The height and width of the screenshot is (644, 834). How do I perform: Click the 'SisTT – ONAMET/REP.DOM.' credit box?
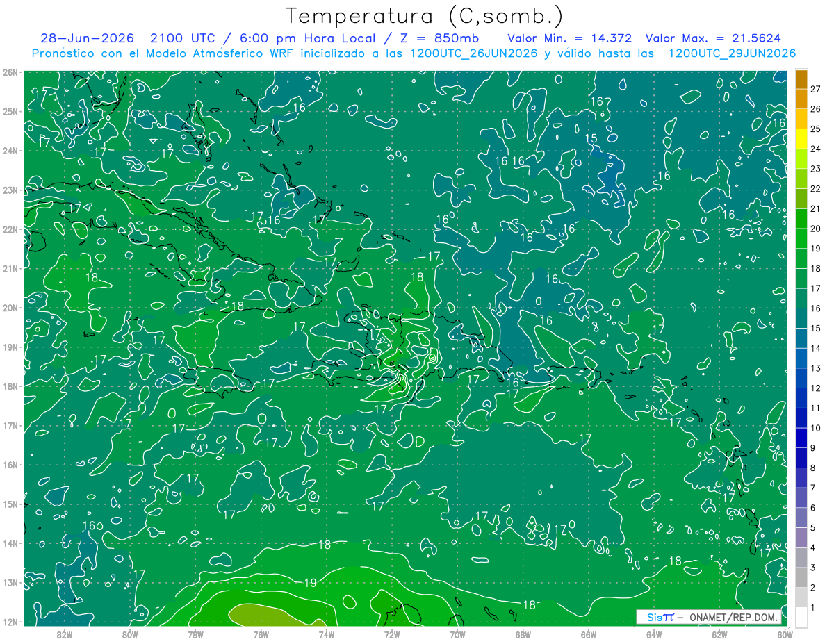pyautogui.click(x=709, y=617)
